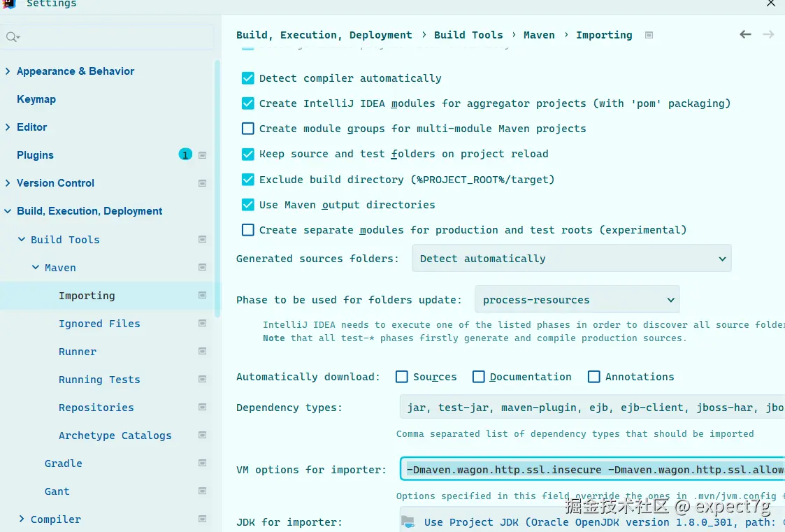
Task: Expand the Compiler node
Action: [x=22, y=519]
